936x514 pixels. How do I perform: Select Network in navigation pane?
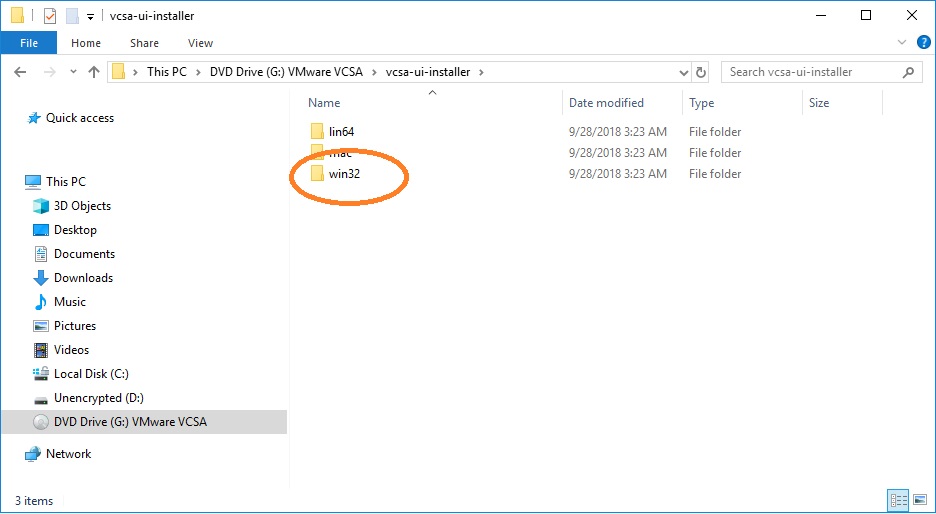69,454
